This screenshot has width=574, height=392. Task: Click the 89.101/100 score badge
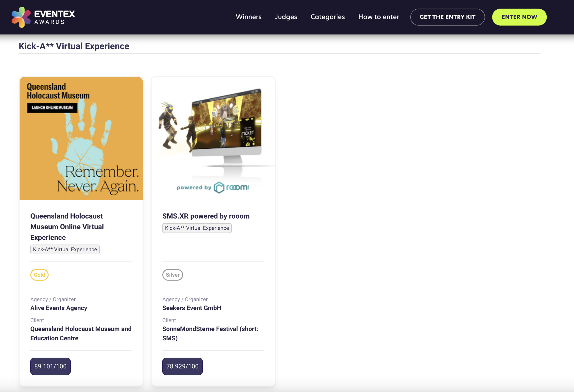click(x=50, y=366)
